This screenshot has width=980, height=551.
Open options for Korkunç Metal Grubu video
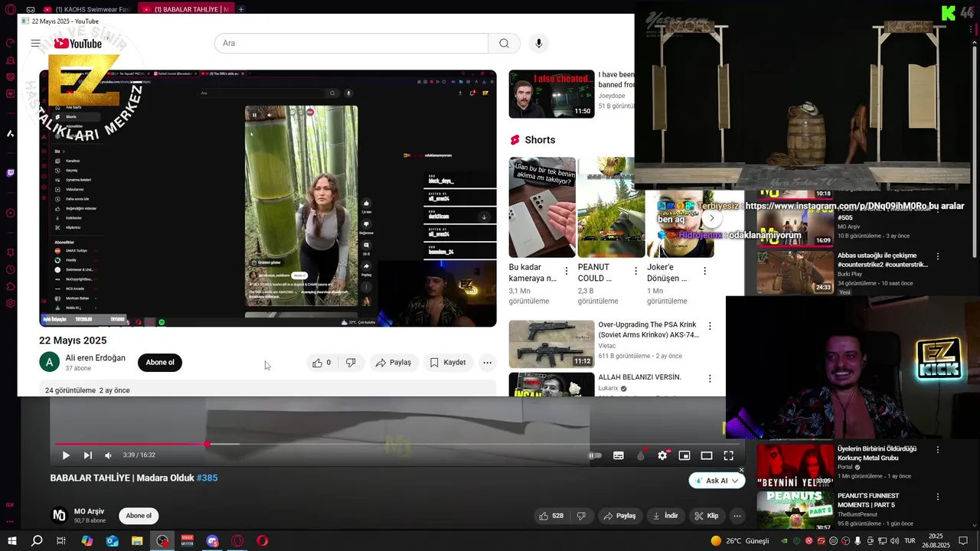click(938, 450)
